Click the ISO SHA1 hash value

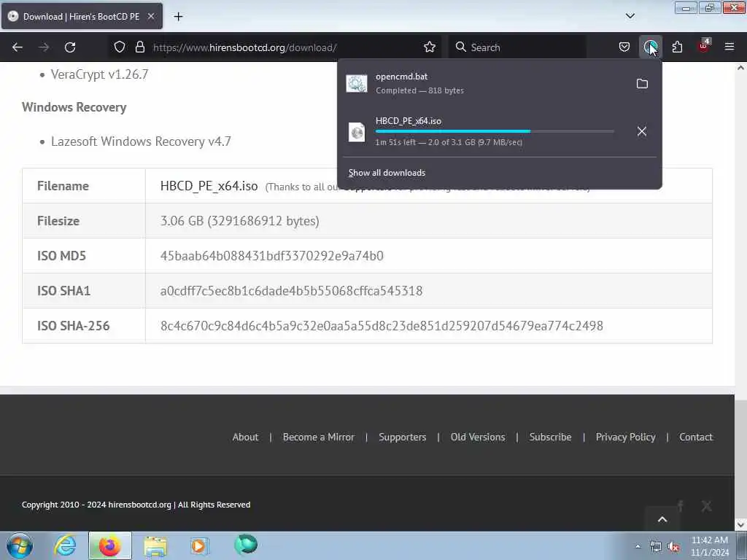pyautogui.click(x=291, y=291)
